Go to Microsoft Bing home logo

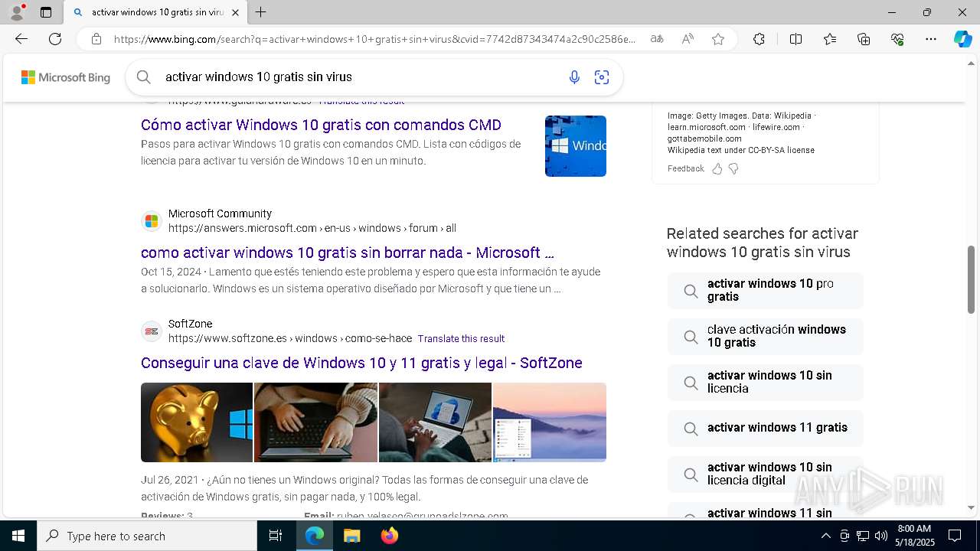(66, 77)
